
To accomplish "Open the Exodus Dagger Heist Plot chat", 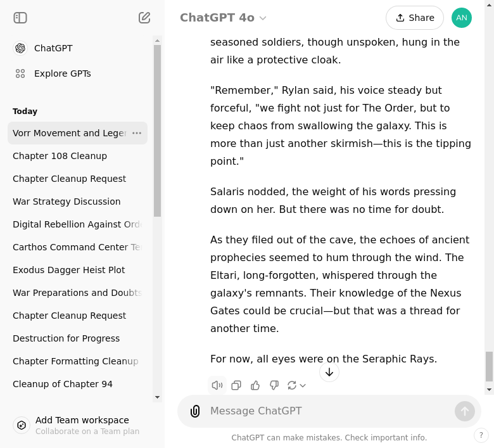I will (69, 270).
